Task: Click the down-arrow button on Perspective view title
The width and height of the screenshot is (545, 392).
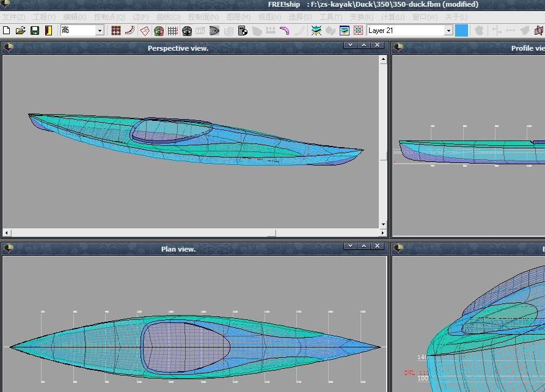Action: tap(349, 45)
